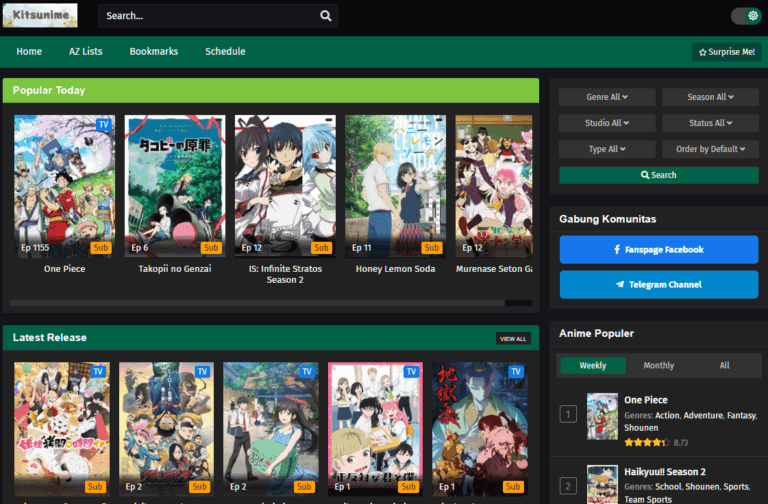The width and height of the screenshot is (768, 504).
Task: Click the Latest Release heading
Action: [x=49, y=337]
